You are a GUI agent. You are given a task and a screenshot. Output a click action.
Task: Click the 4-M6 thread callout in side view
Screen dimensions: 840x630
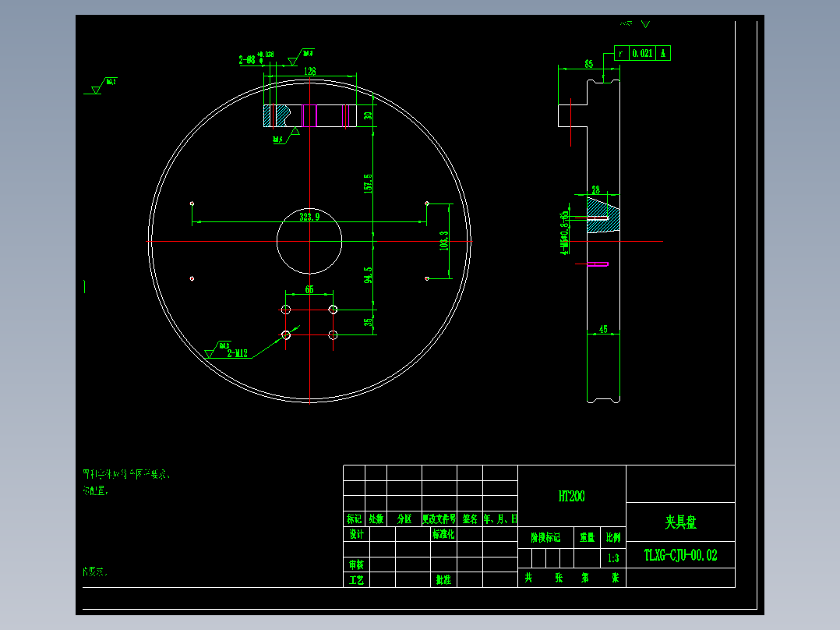564,233
